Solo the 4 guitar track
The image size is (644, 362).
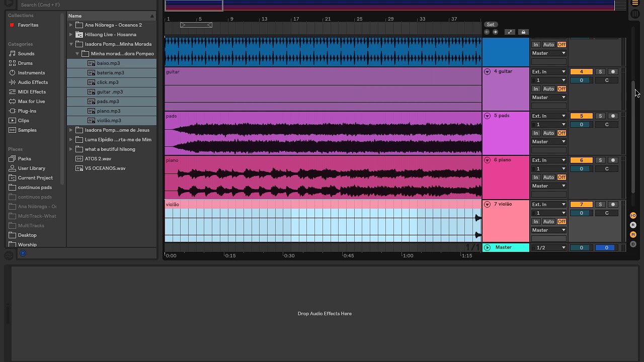click(x=600, y=72)
